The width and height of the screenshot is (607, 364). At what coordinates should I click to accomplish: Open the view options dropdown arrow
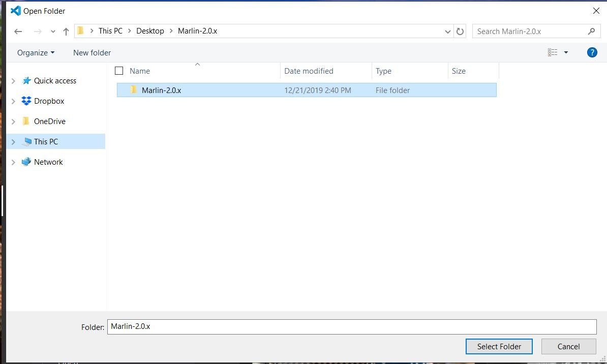point(566,52)
